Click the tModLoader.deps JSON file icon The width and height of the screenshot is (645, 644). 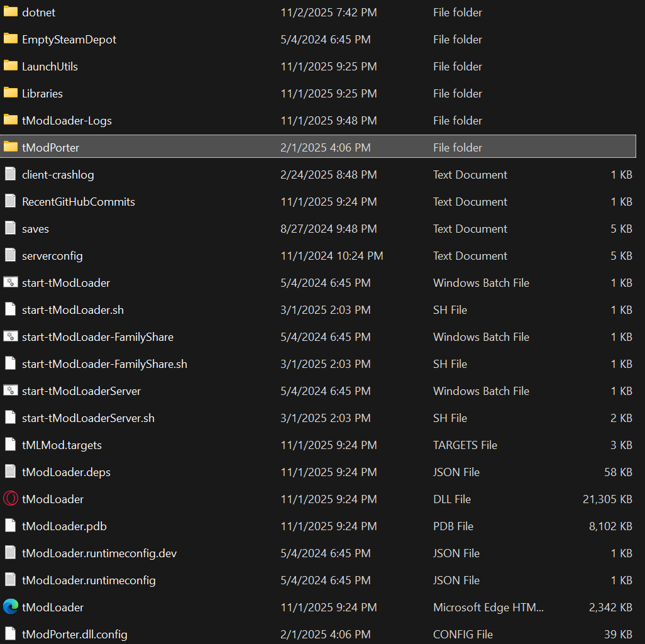[9, 472]
